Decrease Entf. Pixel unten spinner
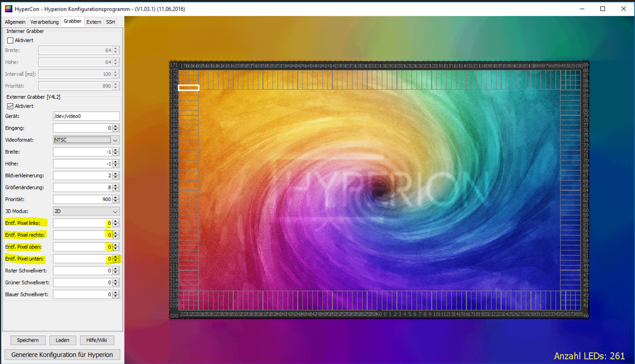The width and height of the screenshot is (635, 364). (x=116, y=260)
